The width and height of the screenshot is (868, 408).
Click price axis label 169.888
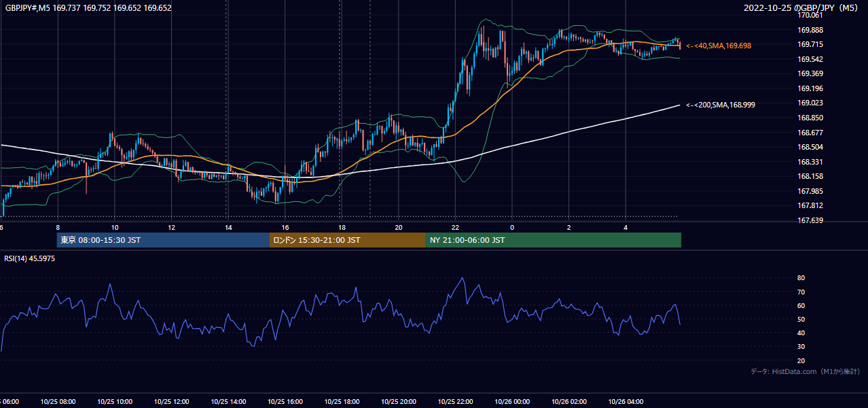pos(810,30)
